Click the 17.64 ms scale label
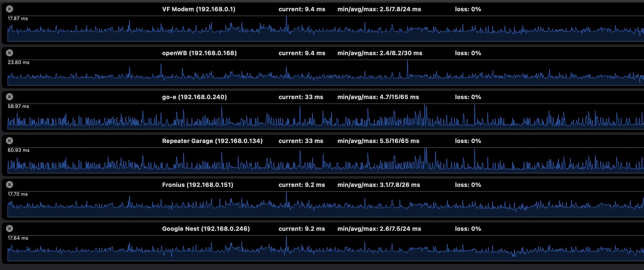This screenshot has width=644, height=270. (18, 238)
